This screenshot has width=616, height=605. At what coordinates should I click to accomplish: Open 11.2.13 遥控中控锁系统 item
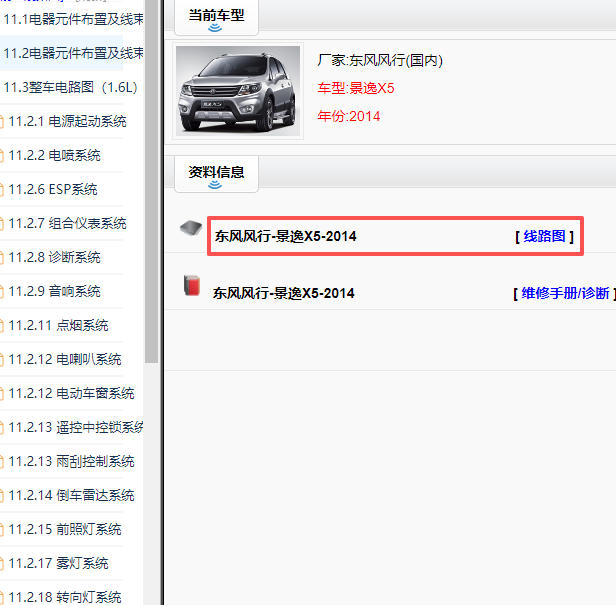point(76,427)
